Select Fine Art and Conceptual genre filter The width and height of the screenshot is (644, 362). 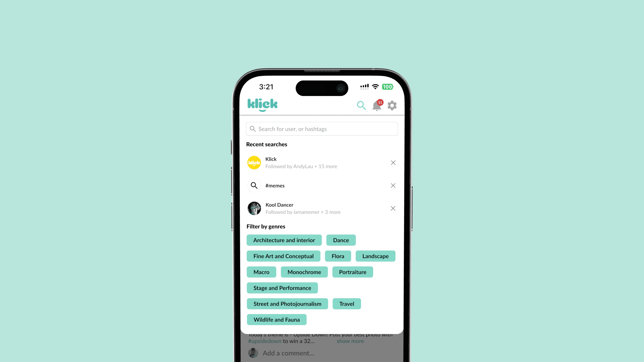(x=284, y=256)
